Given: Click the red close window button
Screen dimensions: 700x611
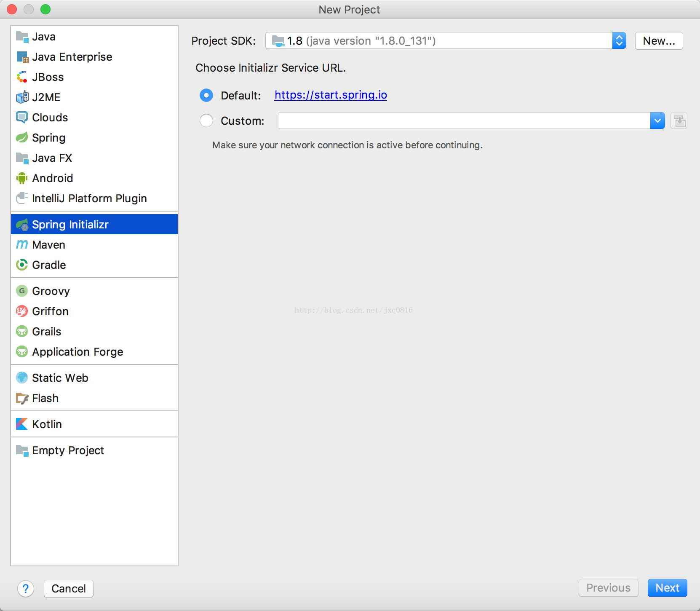Looking at the screenshot, I should coord(12,9).
